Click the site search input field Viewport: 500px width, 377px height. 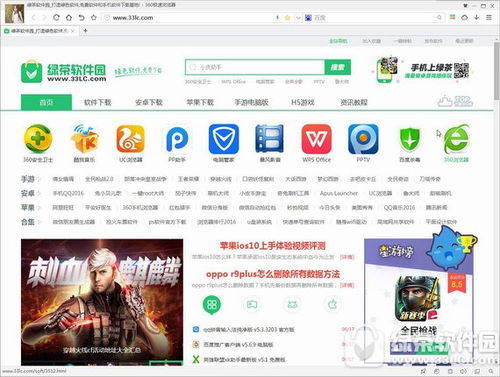255,67
